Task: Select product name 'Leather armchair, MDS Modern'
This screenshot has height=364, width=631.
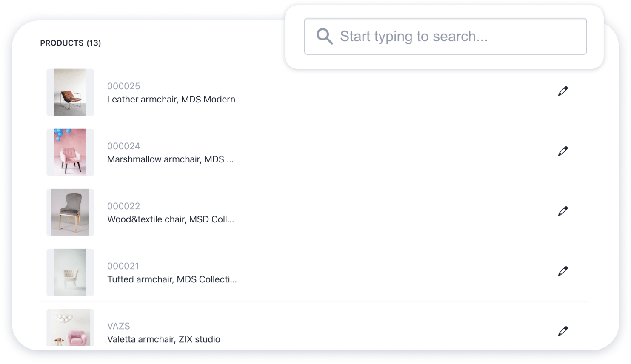Action: 171,100
